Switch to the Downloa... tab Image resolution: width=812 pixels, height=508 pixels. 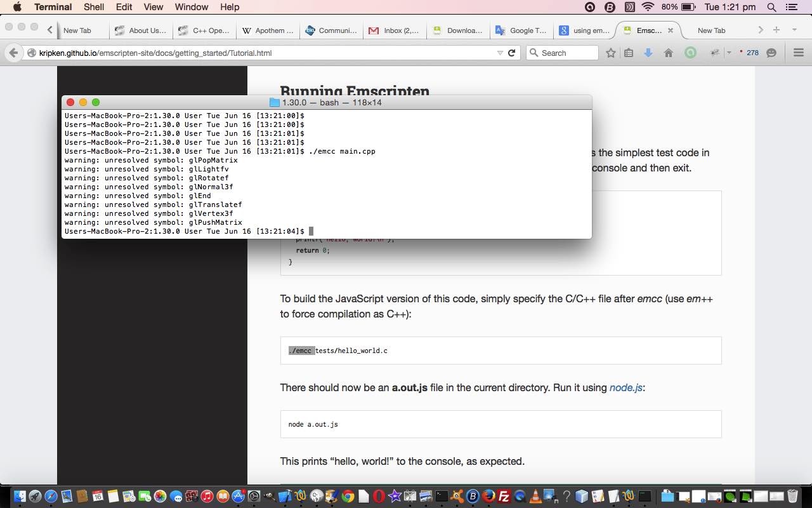point(459,30)
